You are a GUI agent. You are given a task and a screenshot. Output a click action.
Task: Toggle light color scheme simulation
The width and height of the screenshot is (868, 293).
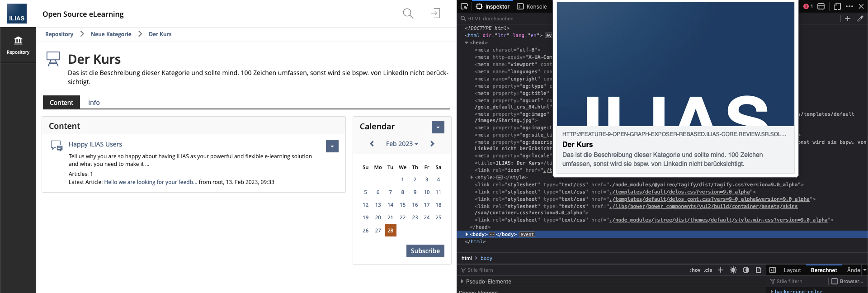click(733, 270)
